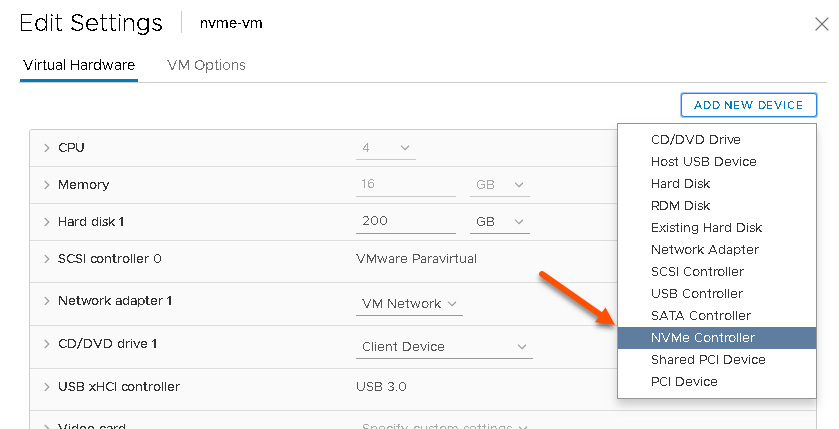This screenshot has width=839, height=429.
Task: Select the Virtual Hardware tab
Action: click(78, 65)
